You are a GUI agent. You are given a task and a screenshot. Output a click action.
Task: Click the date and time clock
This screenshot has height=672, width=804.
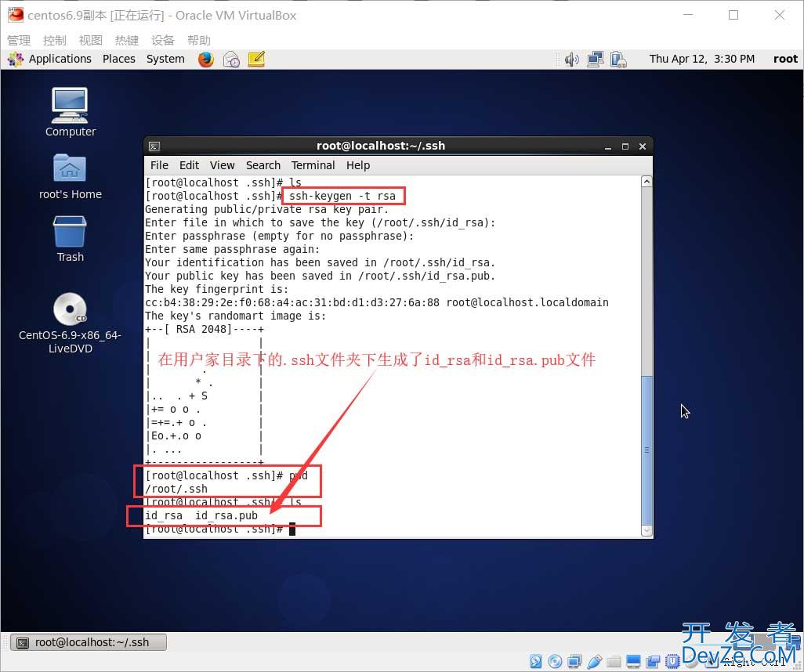(x=701, y=59)
